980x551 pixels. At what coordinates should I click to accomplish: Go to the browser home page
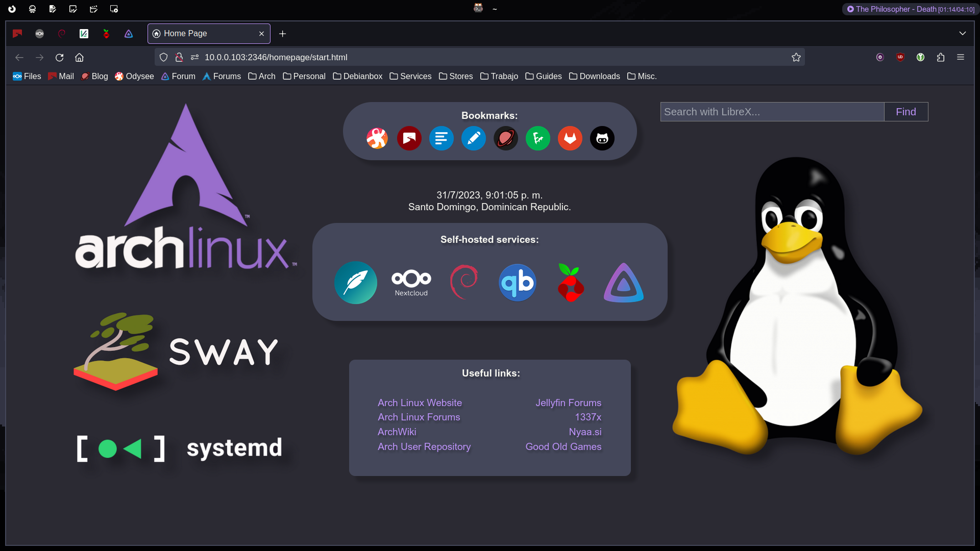coord(79,57)
